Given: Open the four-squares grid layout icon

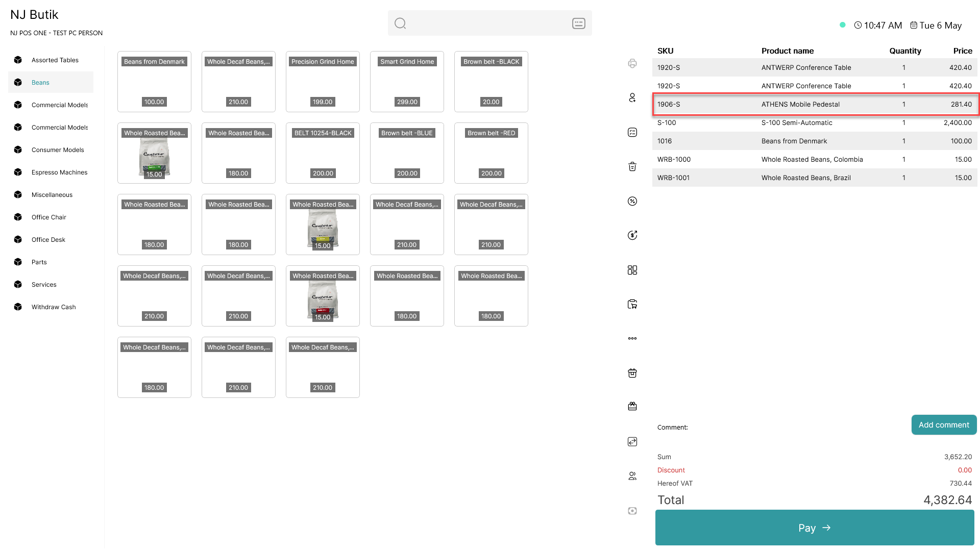Looking at the screenshot, I should 632,270.
